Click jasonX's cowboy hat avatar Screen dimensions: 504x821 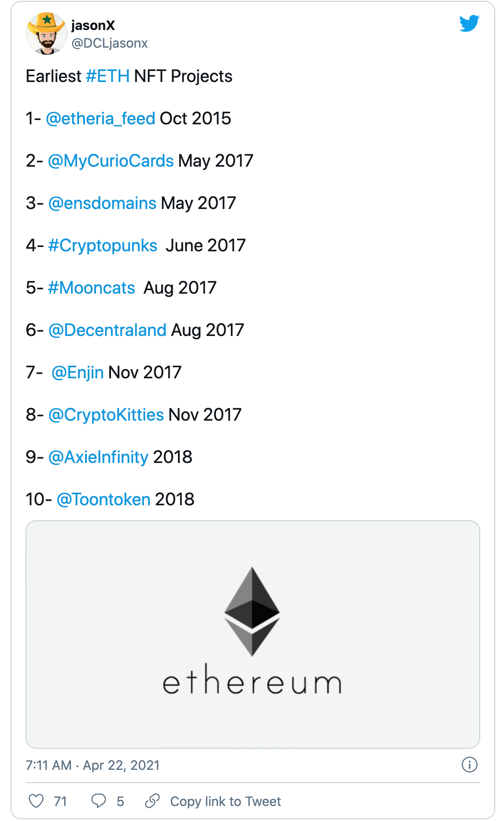click(x=46, y=34)
